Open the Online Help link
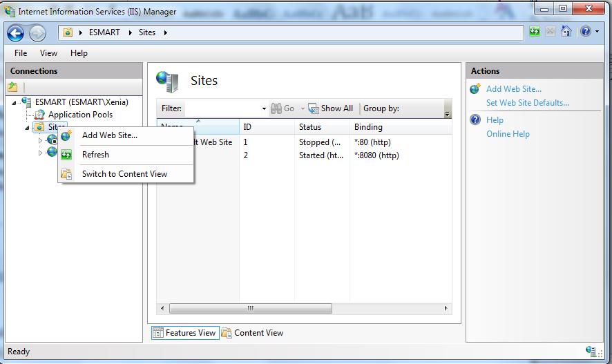 [508, 134]
